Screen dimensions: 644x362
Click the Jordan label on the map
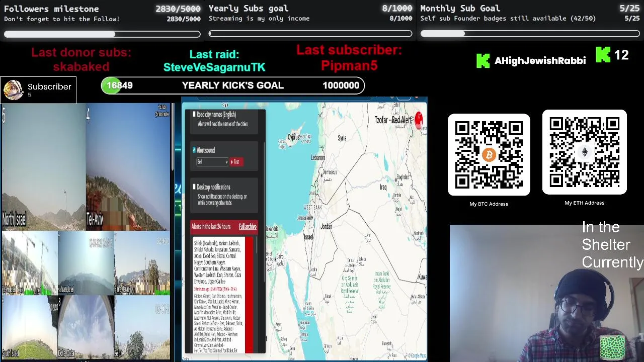(x=327, y=227)
